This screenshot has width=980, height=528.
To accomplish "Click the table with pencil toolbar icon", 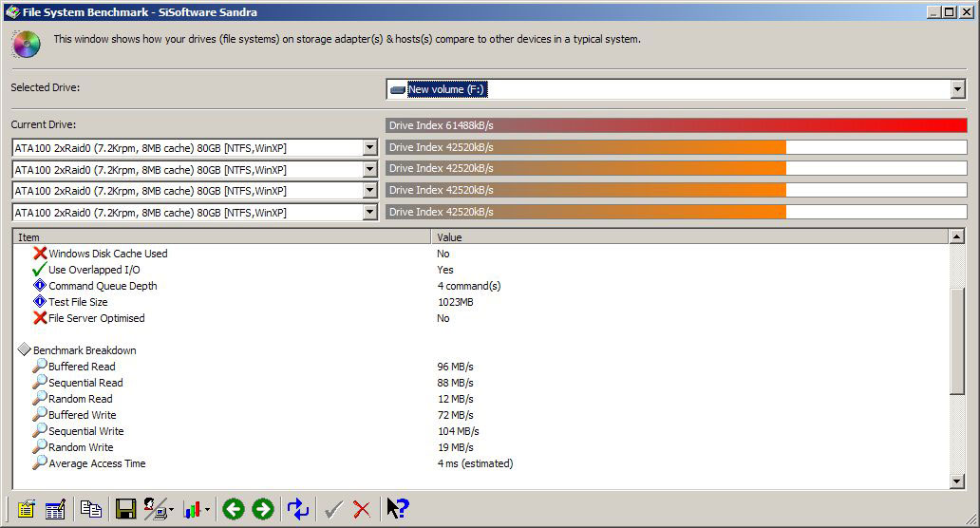I will (x=55, y=509).
